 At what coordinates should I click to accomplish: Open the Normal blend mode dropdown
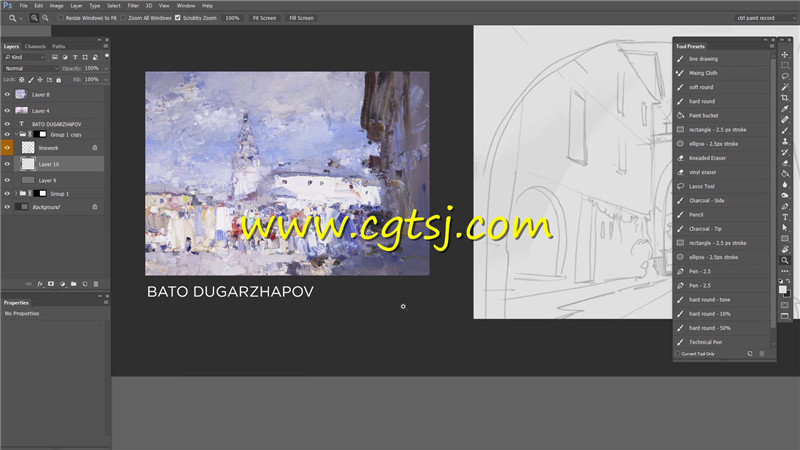31,68
